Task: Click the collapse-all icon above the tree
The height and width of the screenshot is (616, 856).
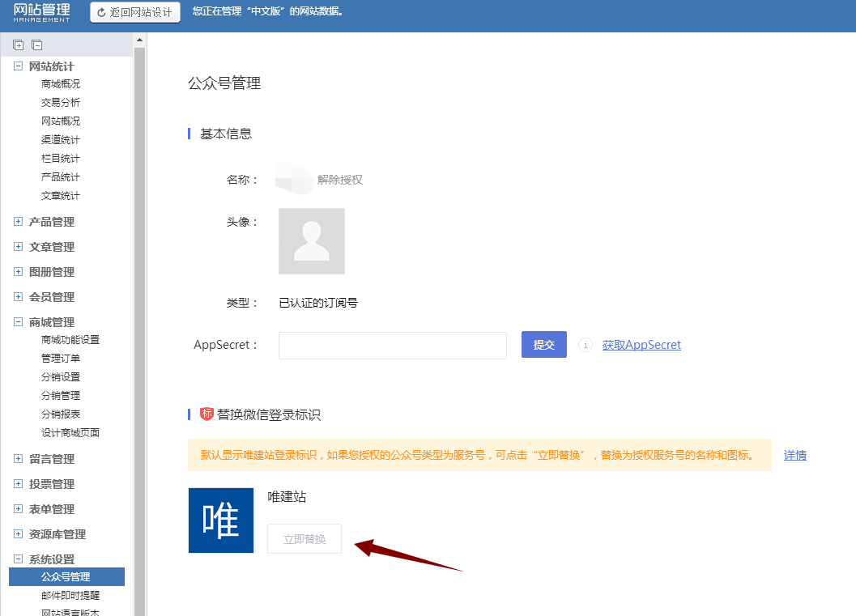Action: 36,45
